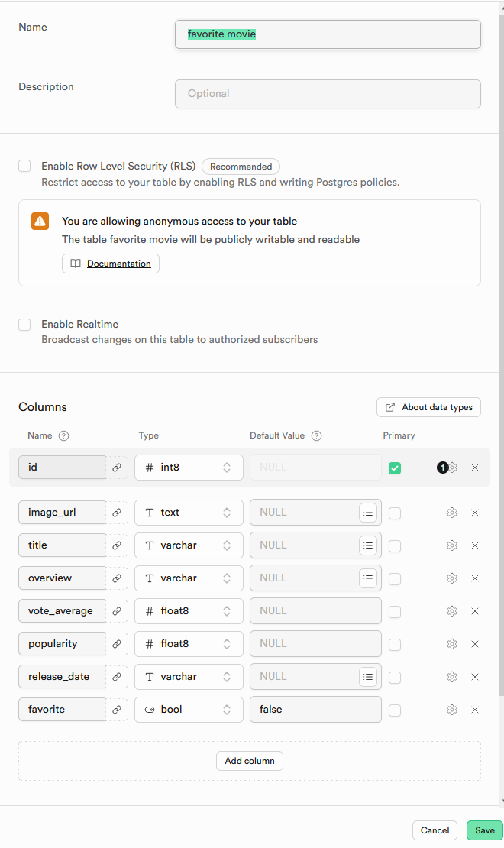Mark release_date as primary key
The width and height of the screenshot is (504, 848).
pos(395,677)
